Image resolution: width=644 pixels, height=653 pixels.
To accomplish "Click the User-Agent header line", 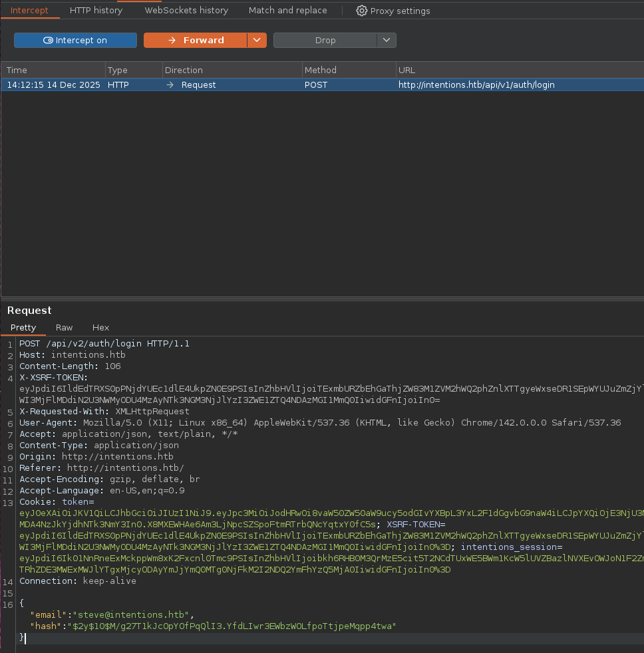I will pyautogui.click(x=320, y=423).
